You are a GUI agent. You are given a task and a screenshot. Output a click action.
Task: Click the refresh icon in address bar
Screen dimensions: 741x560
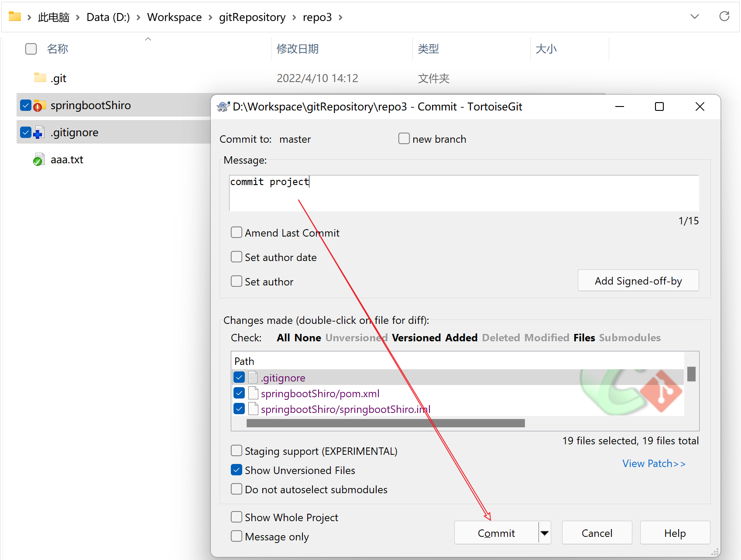point(724,17)
